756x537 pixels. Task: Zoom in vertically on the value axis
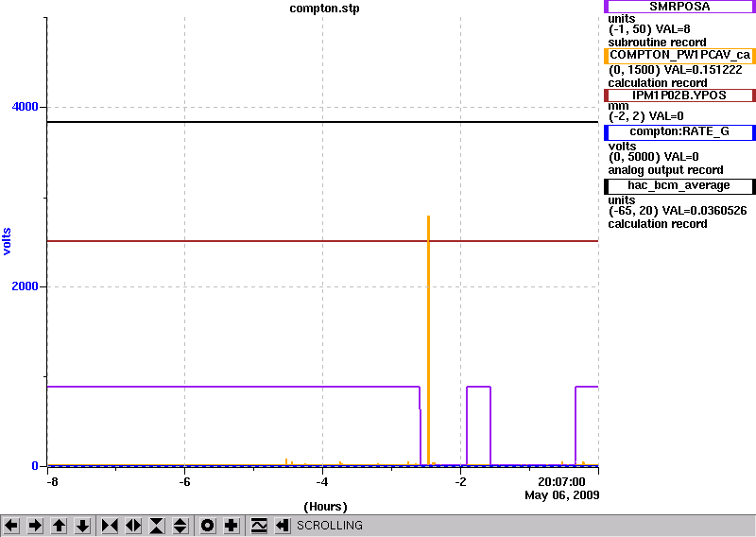[157, 526]
